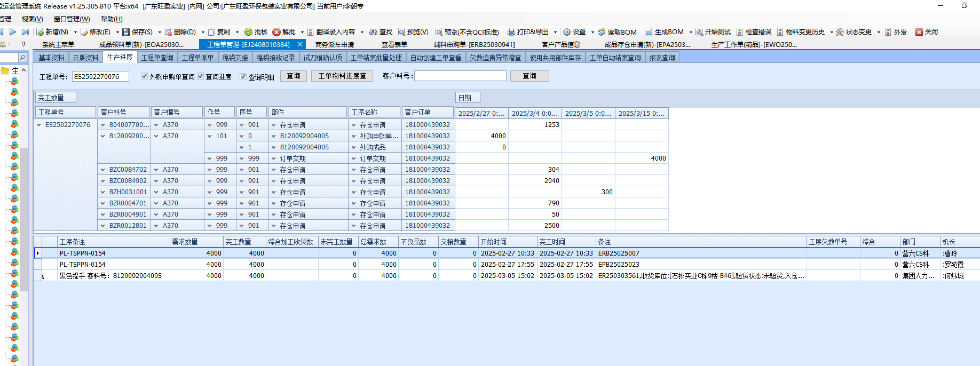Open dropdown arrow next to 状态变更

click(879, 32)
